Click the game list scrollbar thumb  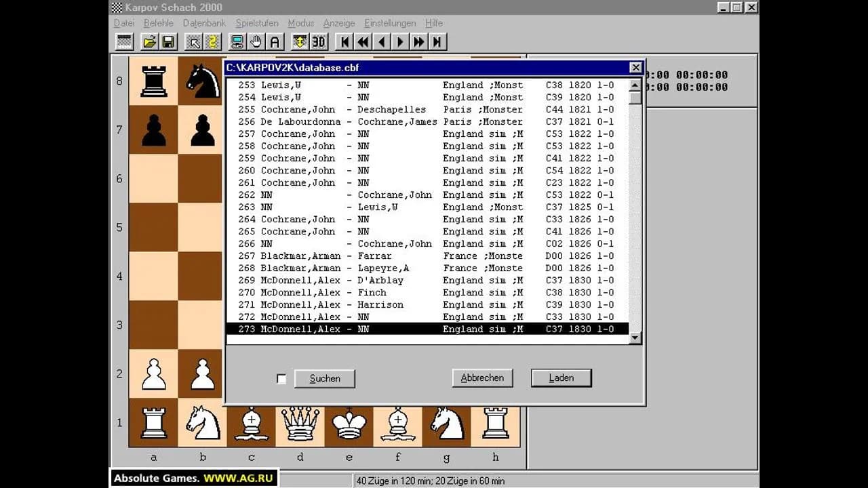pyautogui.click(x=635, y=98)
